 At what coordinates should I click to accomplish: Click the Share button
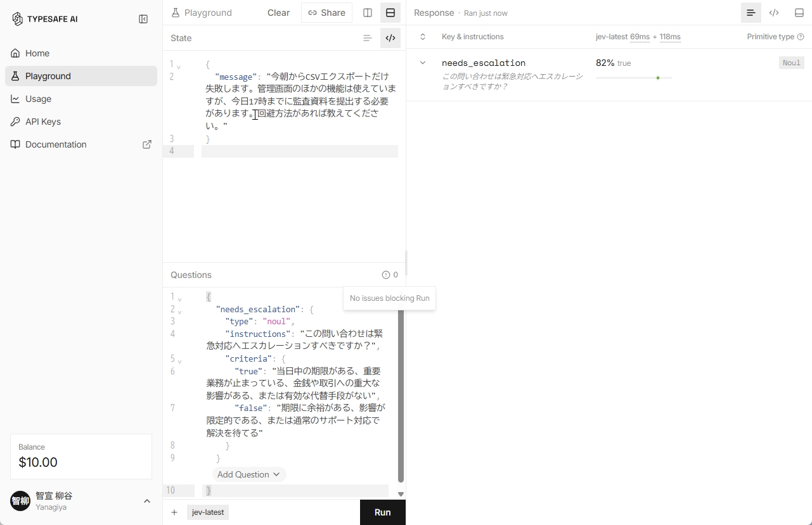pyautogui.click(x=326, y=13)
